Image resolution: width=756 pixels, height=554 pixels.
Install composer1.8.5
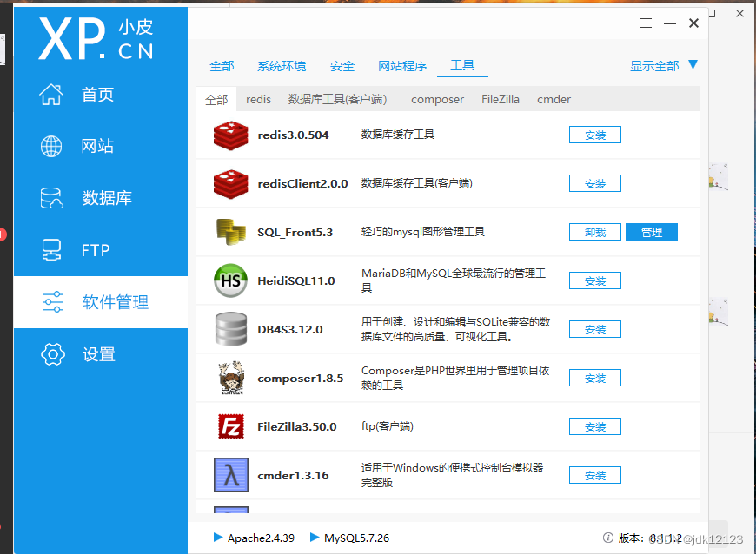[x=595, y=379]
